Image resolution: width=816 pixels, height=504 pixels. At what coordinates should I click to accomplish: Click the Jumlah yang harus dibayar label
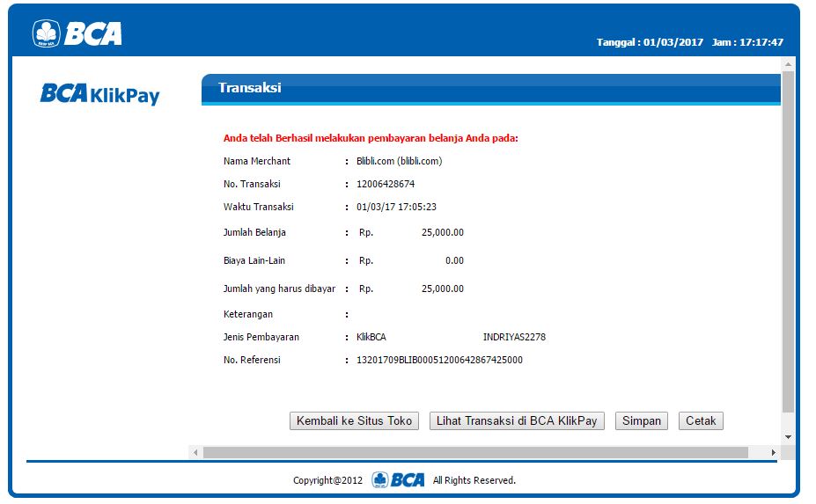(x=279, y=289)
